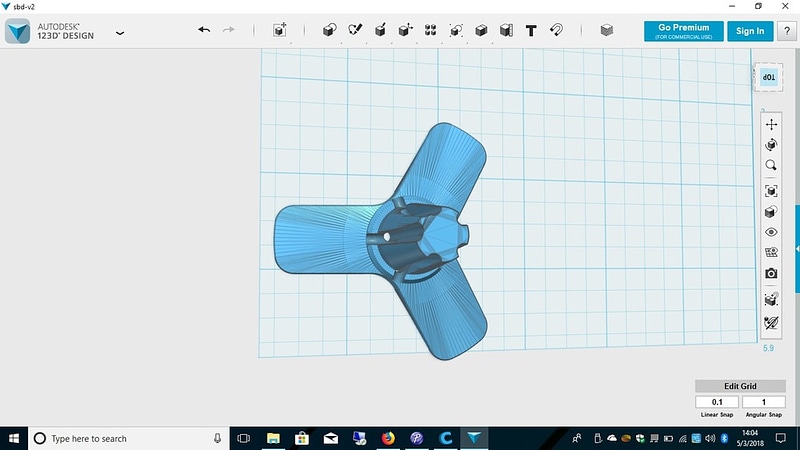800x450 pixels.
Task: Open the Modify tool menu
Action: (x=405, y=30)
